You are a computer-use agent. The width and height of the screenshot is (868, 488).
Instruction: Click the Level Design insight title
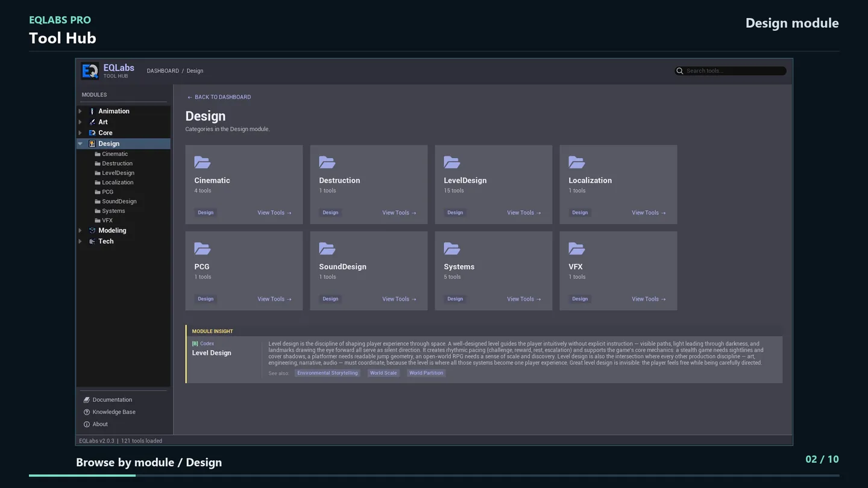point(212,353)
